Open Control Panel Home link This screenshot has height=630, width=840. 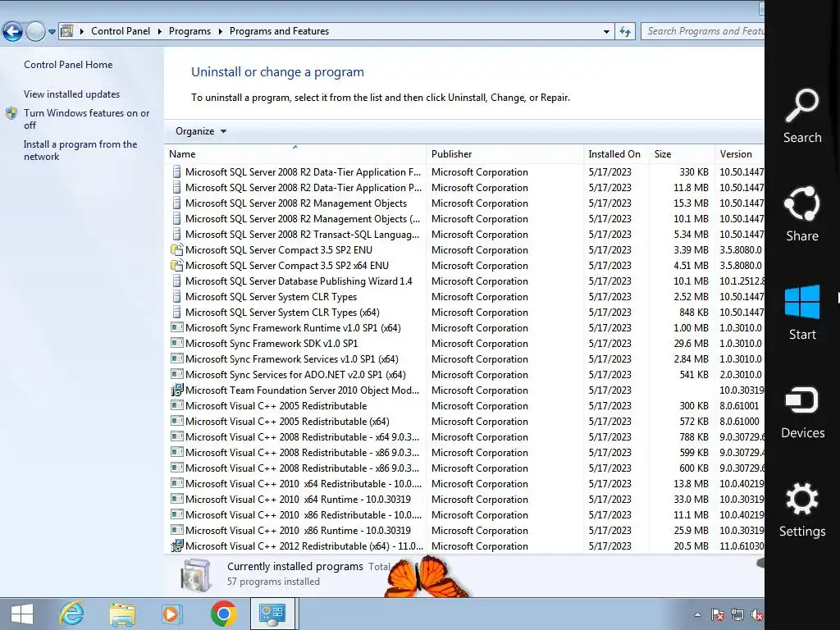point(68,64)
